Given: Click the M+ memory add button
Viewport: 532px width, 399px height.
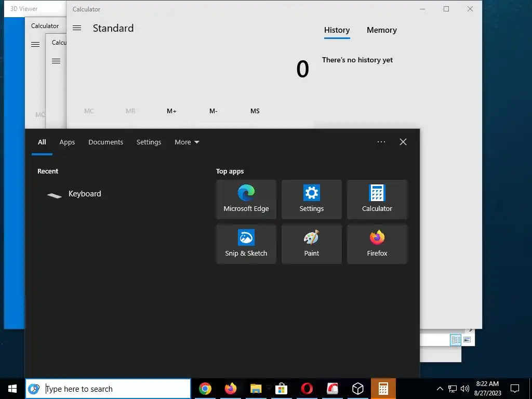Looking at the screenshot, I should pyautogui.click(x=171, y=111).
